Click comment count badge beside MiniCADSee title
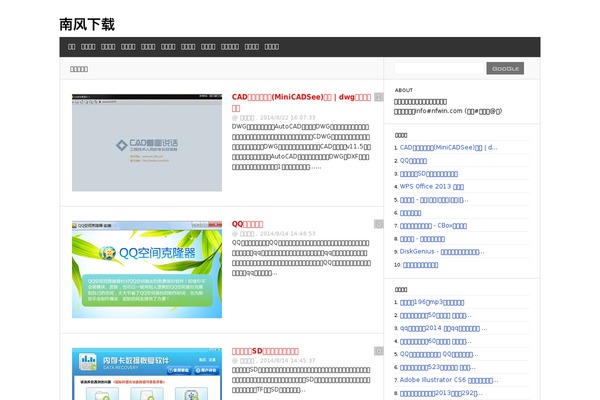Viewport: 600px width, 400px height. pos(378,97)
